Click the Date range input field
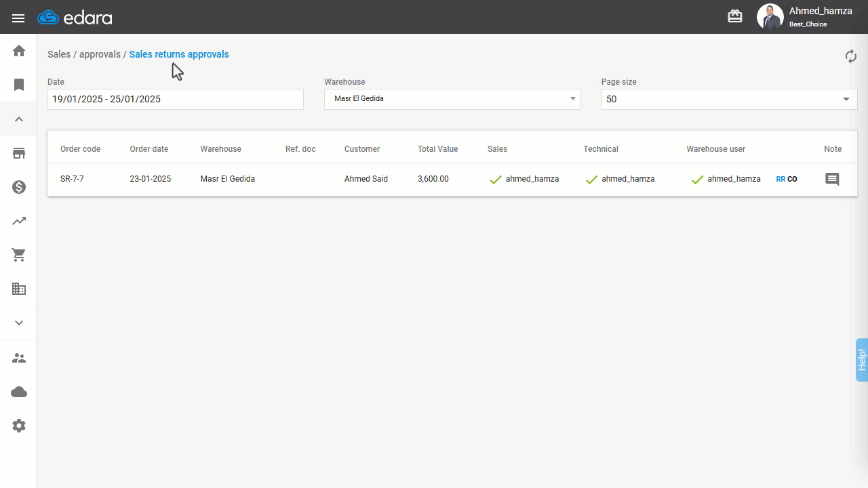Image resolution: width=868 pixels, height=488 pixels. pos(176,99)
